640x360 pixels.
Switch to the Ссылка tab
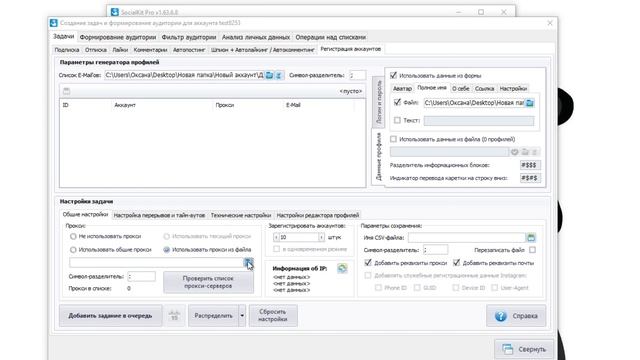(484, 89)
